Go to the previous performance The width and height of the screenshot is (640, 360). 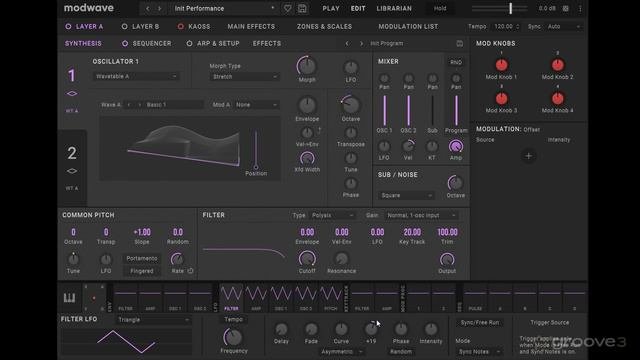point(148,8)
